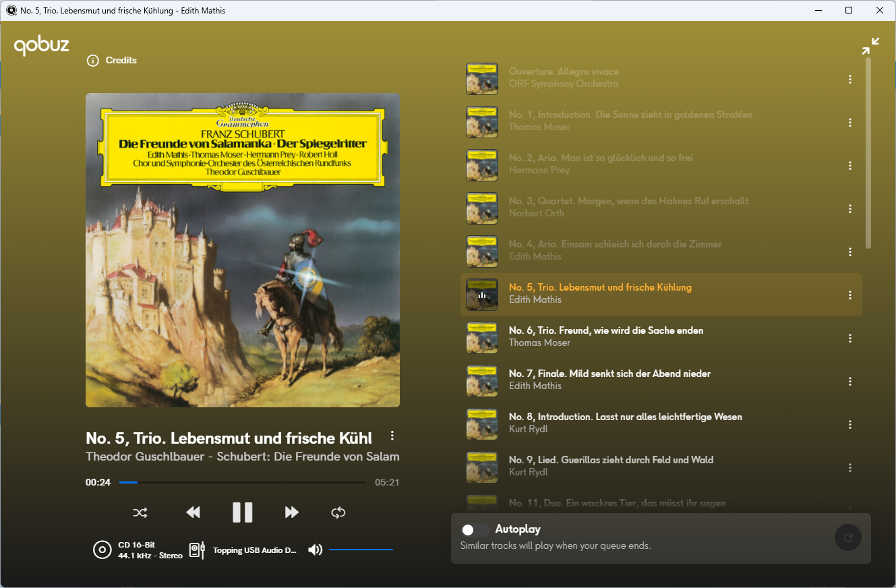Screen dimensions: 896x588
Task: Play No. 9, Lied. Guerillas zieht durch Feld und Wald
Action: point(611,460)
